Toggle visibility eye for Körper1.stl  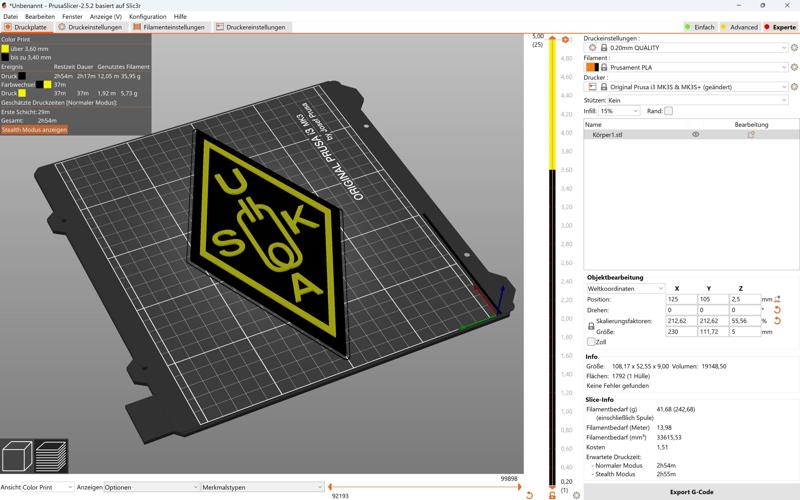point(696,134)
